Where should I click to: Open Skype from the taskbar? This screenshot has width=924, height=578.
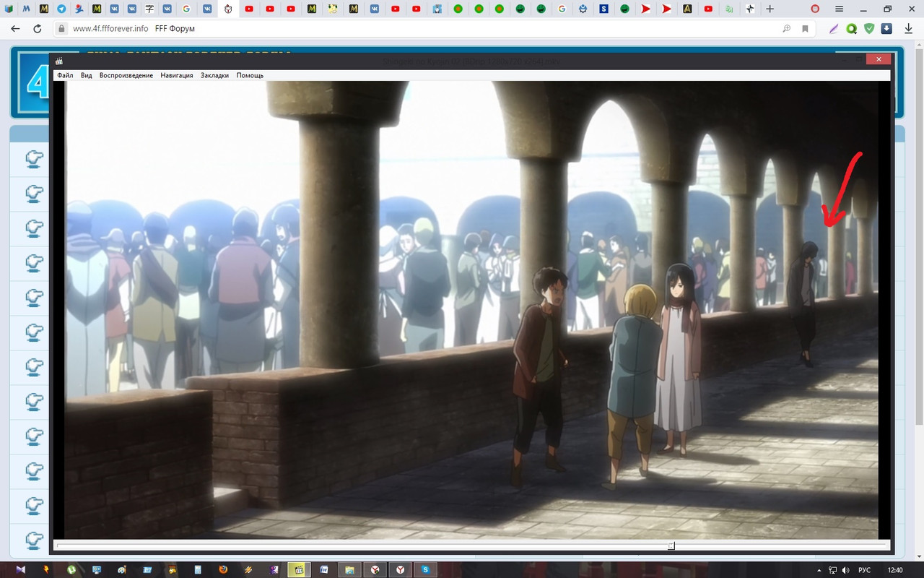(x=425, y=569)
